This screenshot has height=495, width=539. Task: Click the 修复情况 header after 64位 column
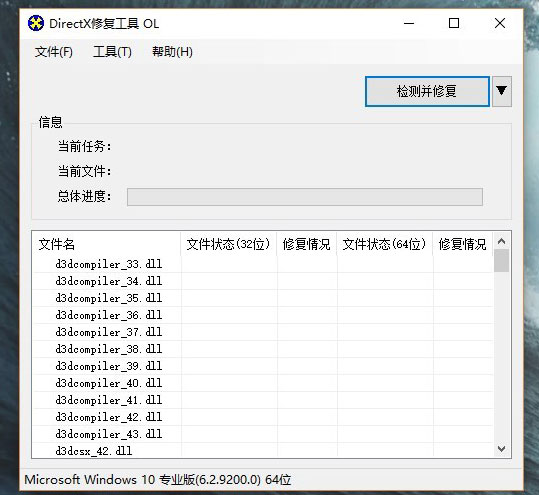[x=463, y=244]
